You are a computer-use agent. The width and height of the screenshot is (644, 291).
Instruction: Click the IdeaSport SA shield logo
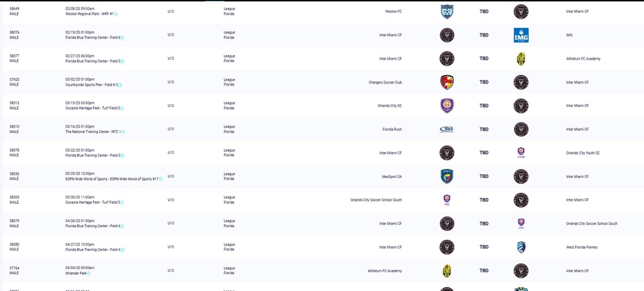[x=447, y=176]
